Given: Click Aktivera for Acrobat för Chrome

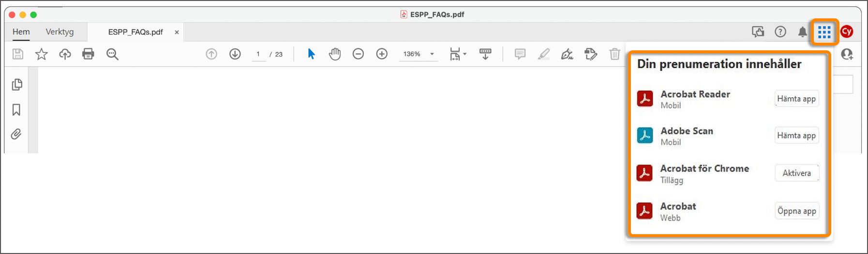Looking at the screenshot, I should click(x=796, y=173).
